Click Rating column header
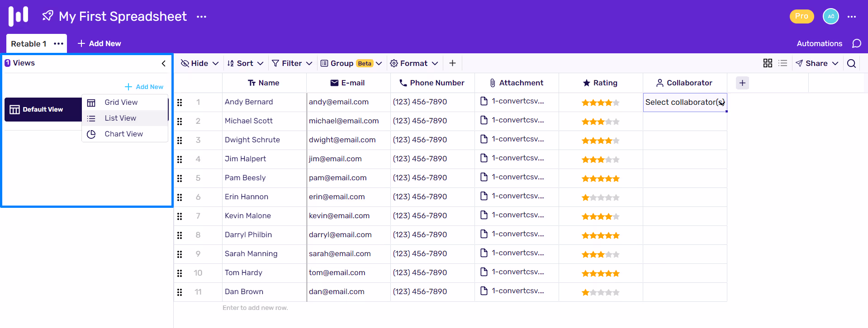The image size is (868, 328). pyautogui.click(x=601, y=83)
